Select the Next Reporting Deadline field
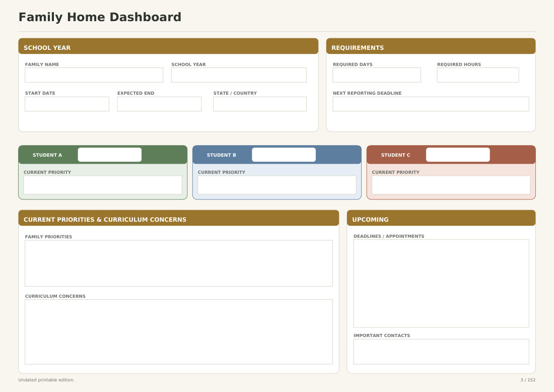Image resolution: width=554 pixels, height=392 pixels. pyautogui.click(x=431, y=104)
